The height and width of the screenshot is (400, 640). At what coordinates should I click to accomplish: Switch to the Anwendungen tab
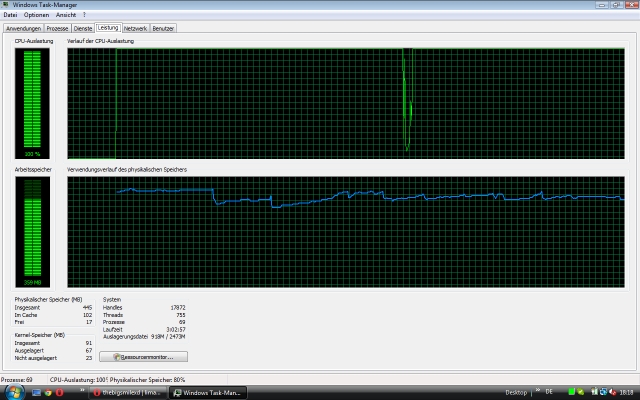(x=23, y=29)
